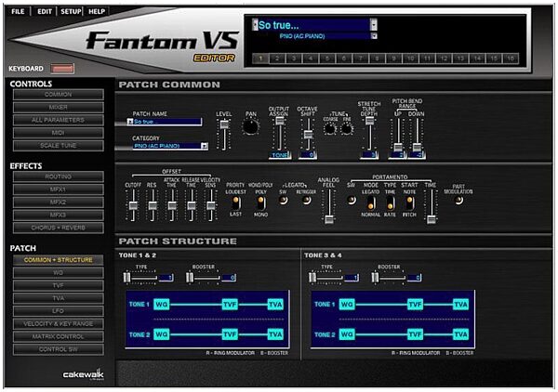The height and width of the screenshot is (392, 558).
Task: Open the WG patch page
Action: (59, 273)
